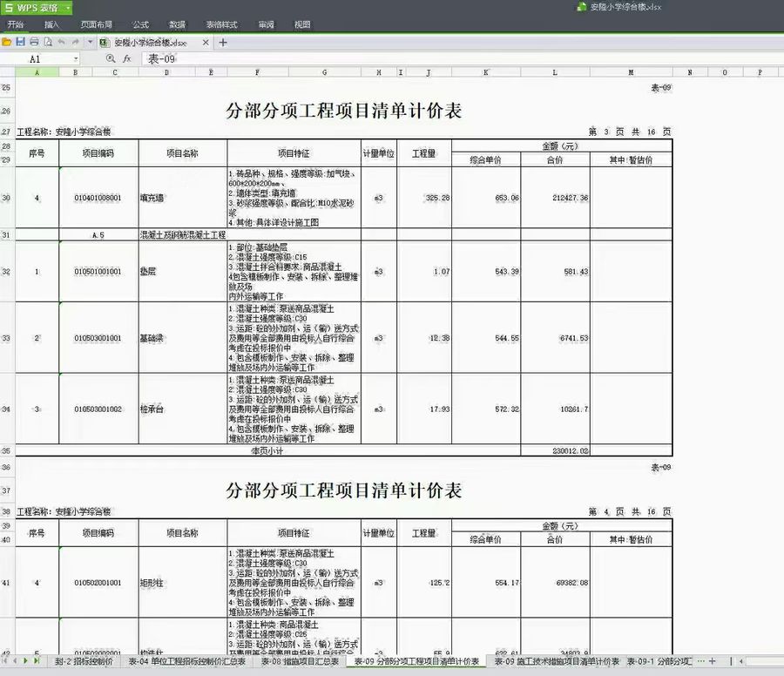Go to last sheet navigation arrow
784x676 pixels.
(36, 661)
